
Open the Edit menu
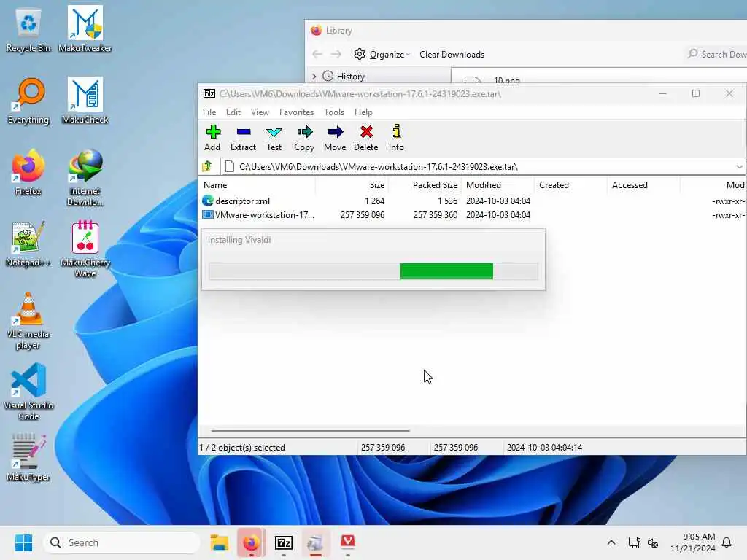tap(233, 112)
